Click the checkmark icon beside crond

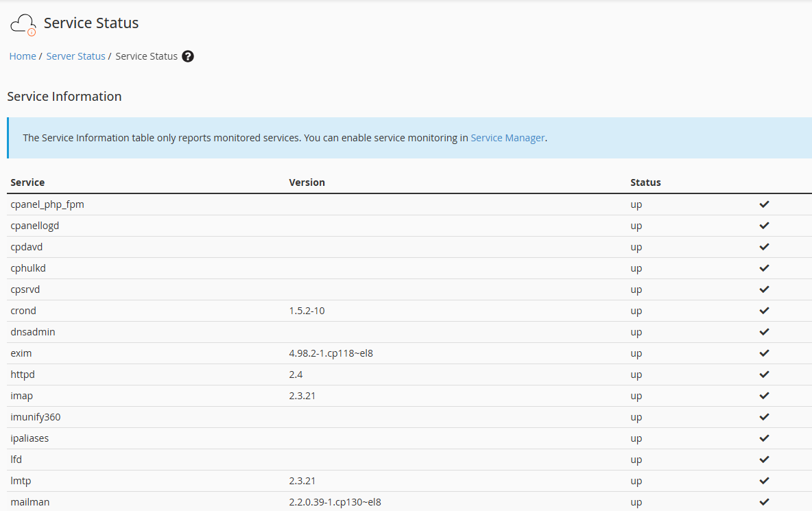click(x=764, y=310)
